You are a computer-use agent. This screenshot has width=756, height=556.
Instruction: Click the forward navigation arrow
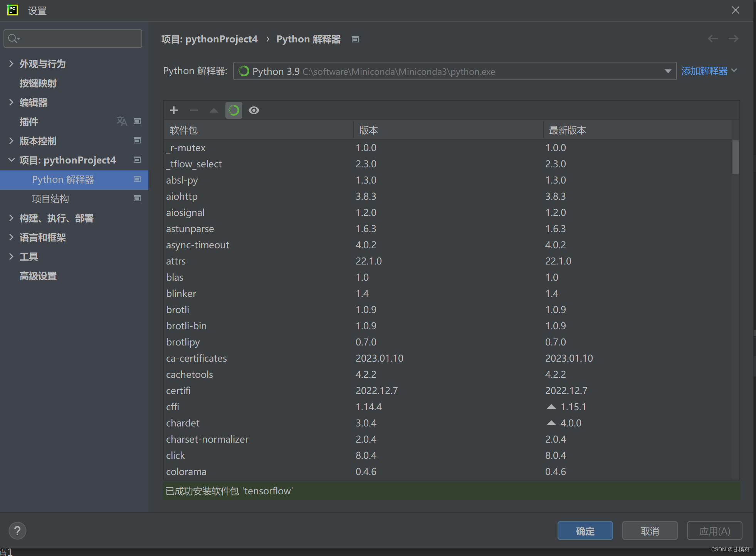coord(733,39)
